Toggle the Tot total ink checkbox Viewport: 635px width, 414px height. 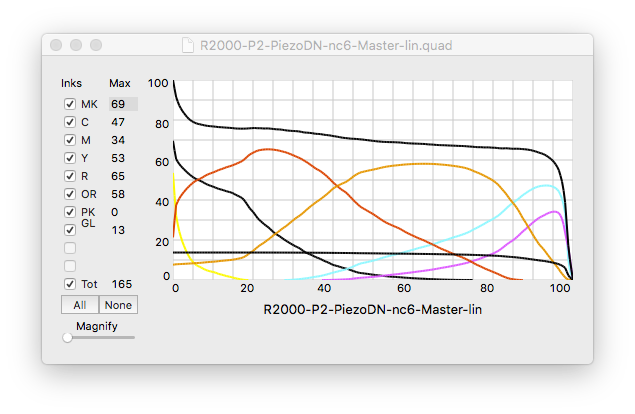click(70, 284)
